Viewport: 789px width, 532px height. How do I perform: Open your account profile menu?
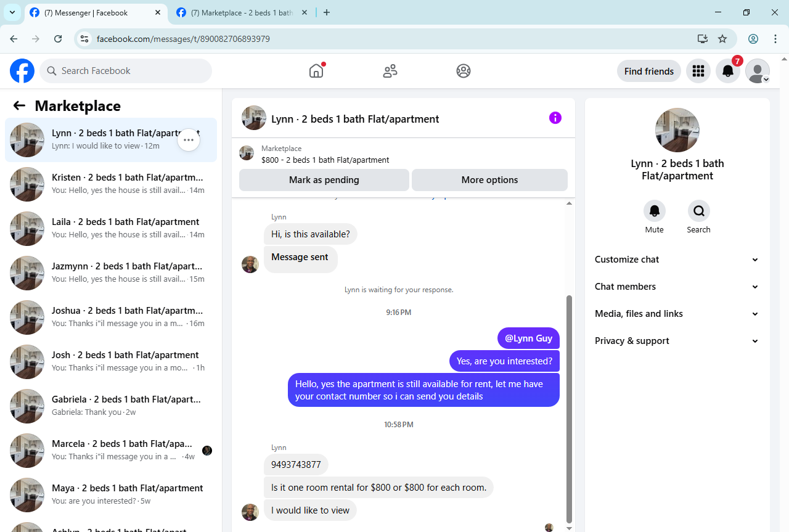[x=758, y=71]
